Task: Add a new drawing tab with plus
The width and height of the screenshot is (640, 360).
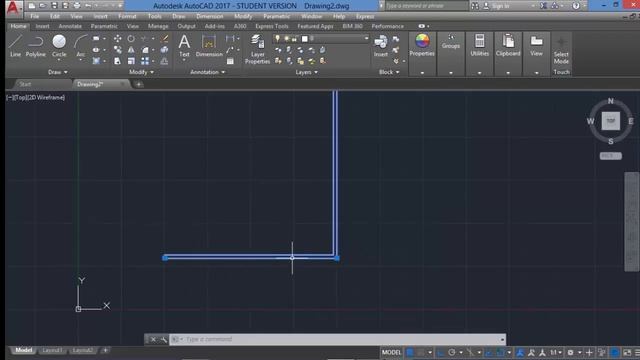Action: pos(139,84)
